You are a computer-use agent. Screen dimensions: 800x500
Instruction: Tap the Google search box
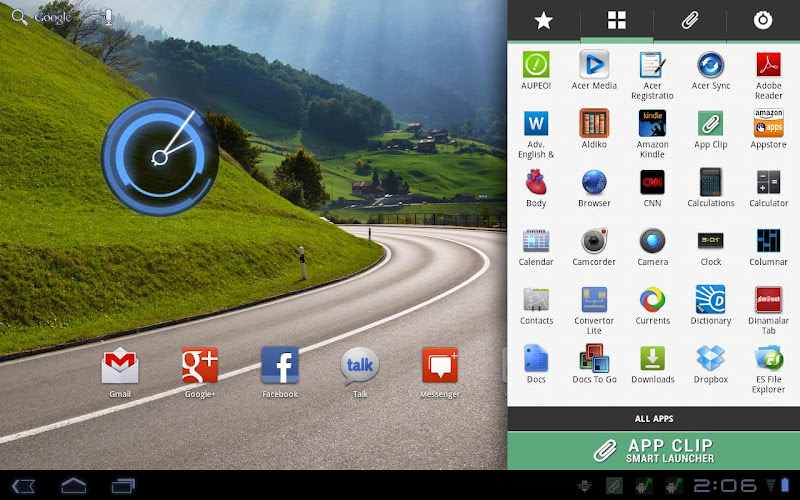click(42, 17)
